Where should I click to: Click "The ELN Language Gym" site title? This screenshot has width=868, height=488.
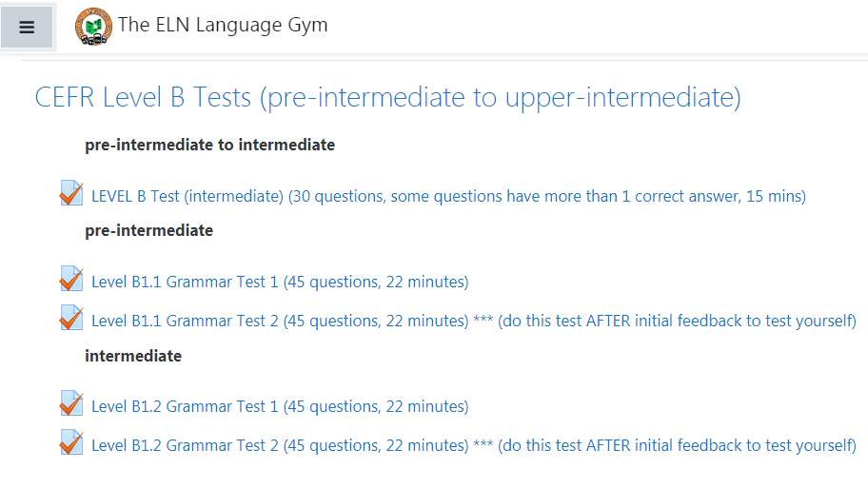click(223, 26)
